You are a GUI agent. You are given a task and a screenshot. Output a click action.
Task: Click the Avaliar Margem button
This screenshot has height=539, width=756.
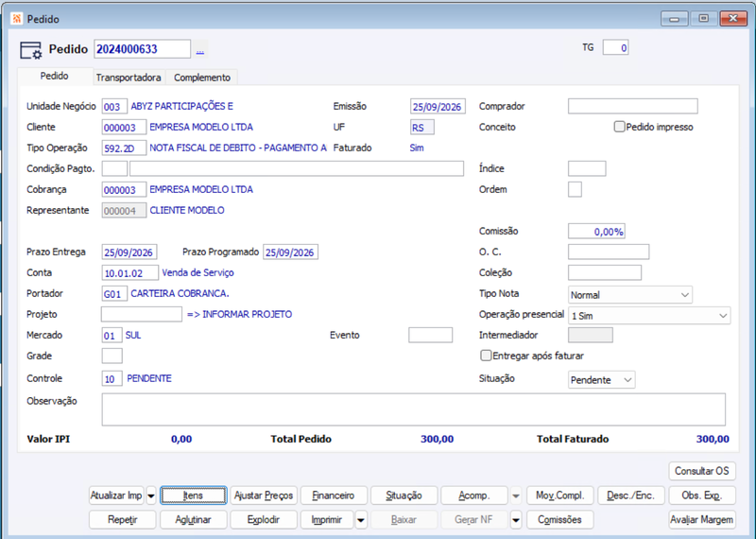point(702,520)
